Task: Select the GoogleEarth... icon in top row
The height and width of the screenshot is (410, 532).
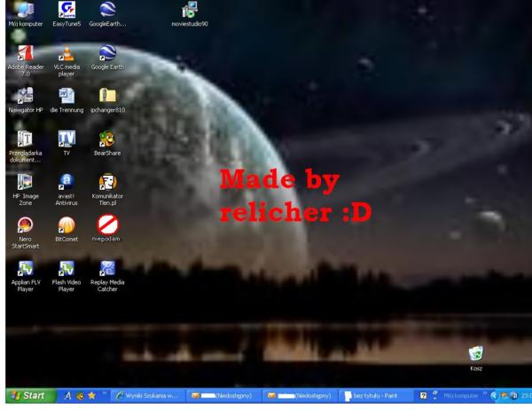Action: point(107,14)
